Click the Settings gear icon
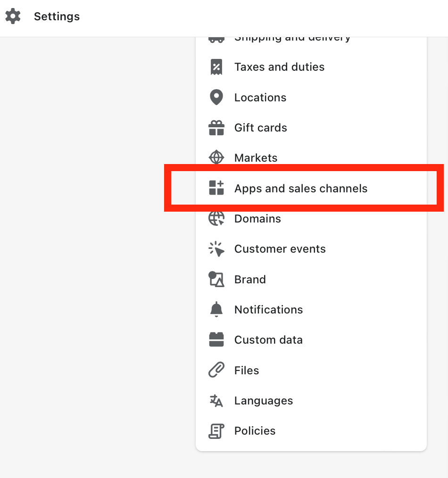Viewport: 448px width, 478px height. (x=13, y=16)
